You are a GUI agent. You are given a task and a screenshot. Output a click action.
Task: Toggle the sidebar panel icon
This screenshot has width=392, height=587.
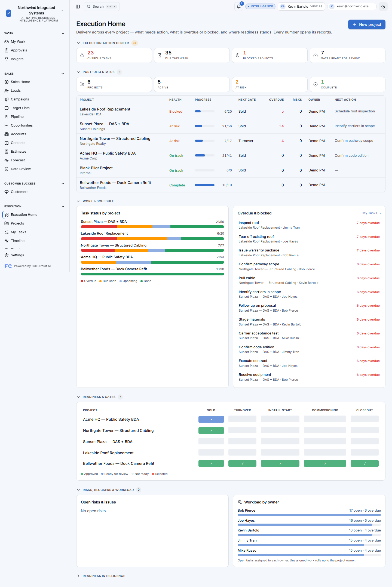(x=78, y=7)
